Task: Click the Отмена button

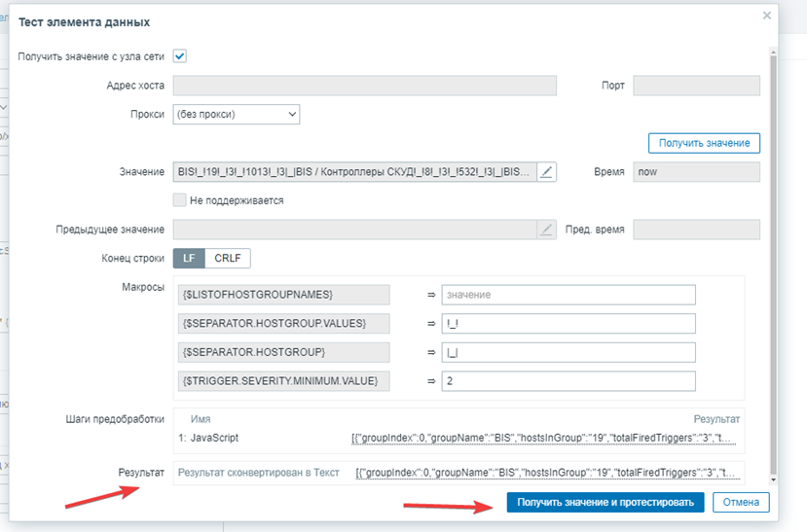Action: point(741,502)
